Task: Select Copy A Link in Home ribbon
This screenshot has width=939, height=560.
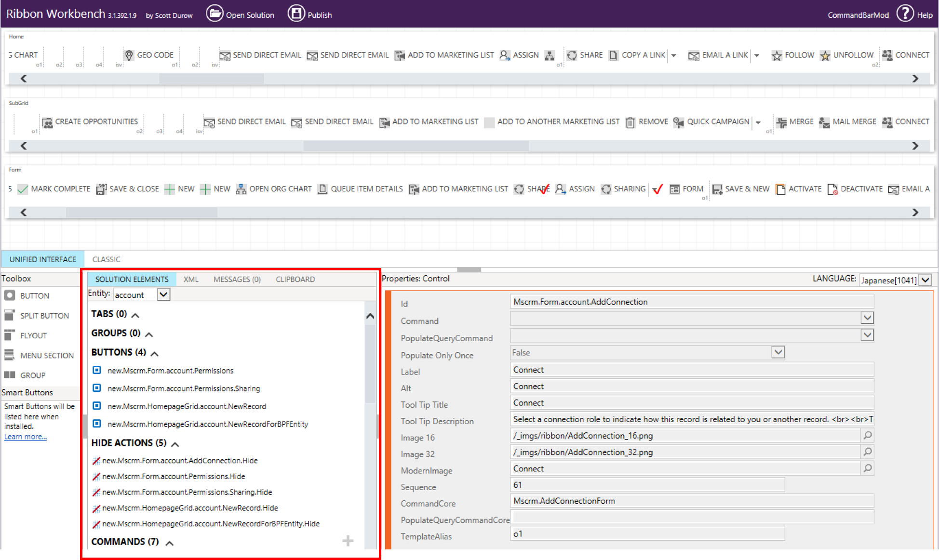Action: coord(637,55)
